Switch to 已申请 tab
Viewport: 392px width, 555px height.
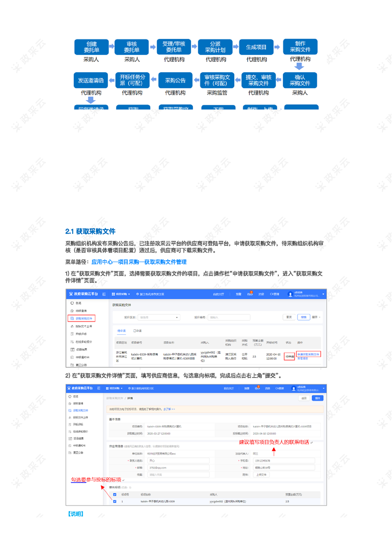coord(137,331)
